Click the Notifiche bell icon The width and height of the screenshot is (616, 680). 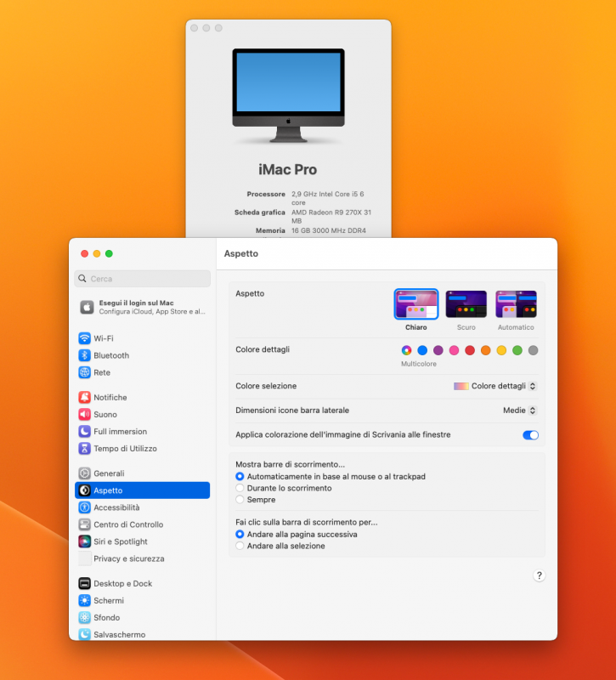tap(84, 397)
